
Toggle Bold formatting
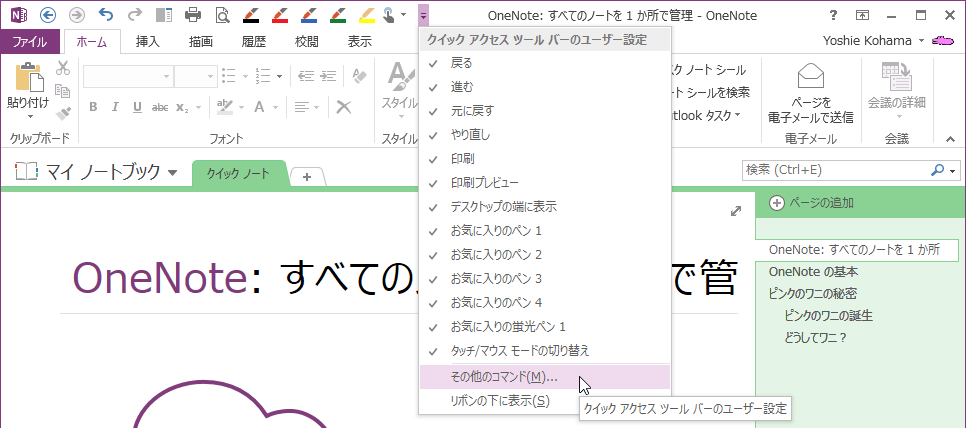(93, 107)
